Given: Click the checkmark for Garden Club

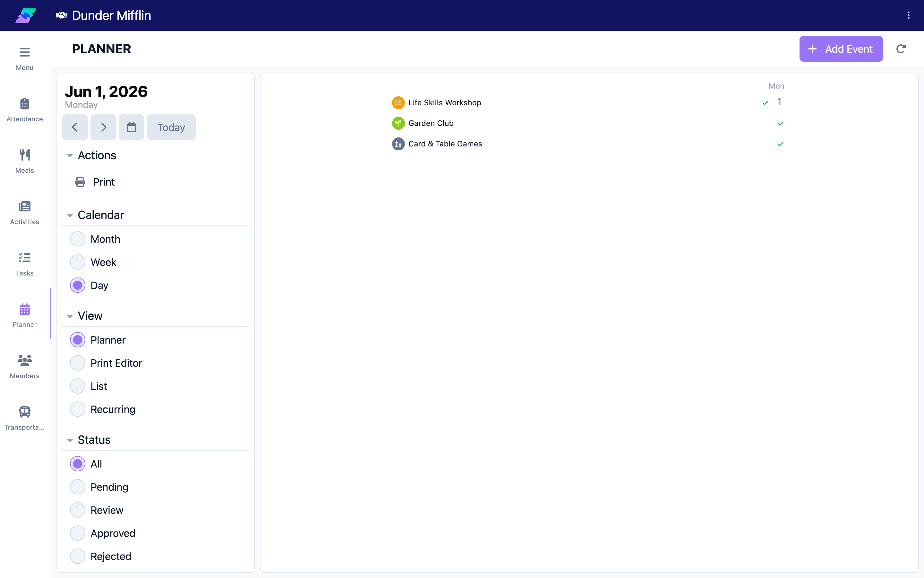Looking at the screenshot, I should [x=781, y=124].
